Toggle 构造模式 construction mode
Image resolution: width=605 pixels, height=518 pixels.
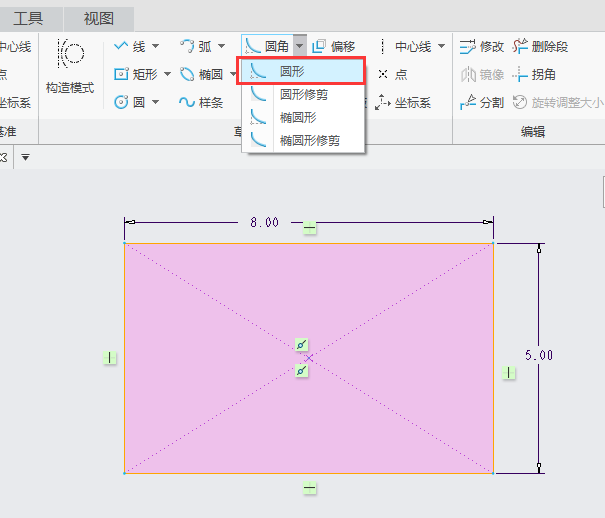click(70, 66)
